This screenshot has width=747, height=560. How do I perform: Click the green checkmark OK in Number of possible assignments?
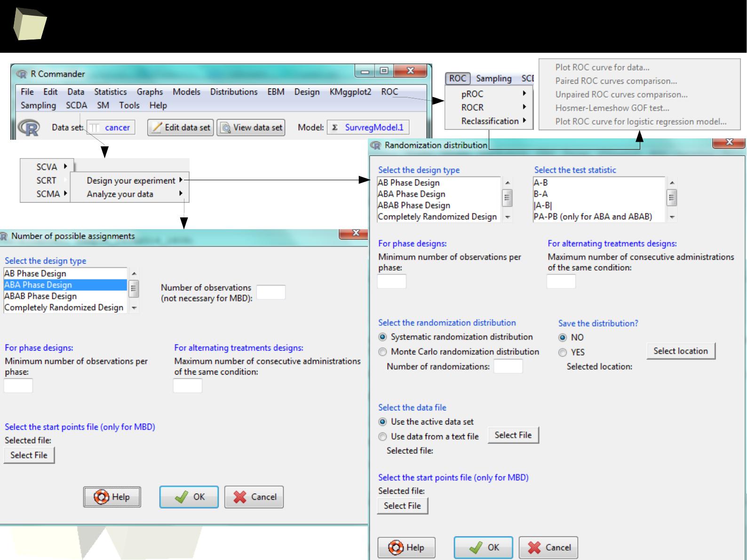tap(182, 497)
